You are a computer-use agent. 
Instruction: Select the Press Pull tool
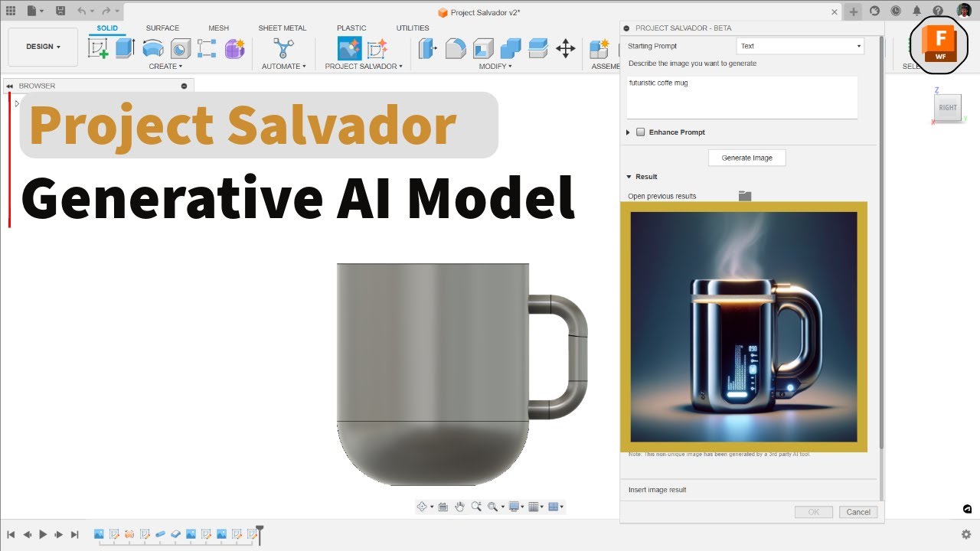(427, 48)
